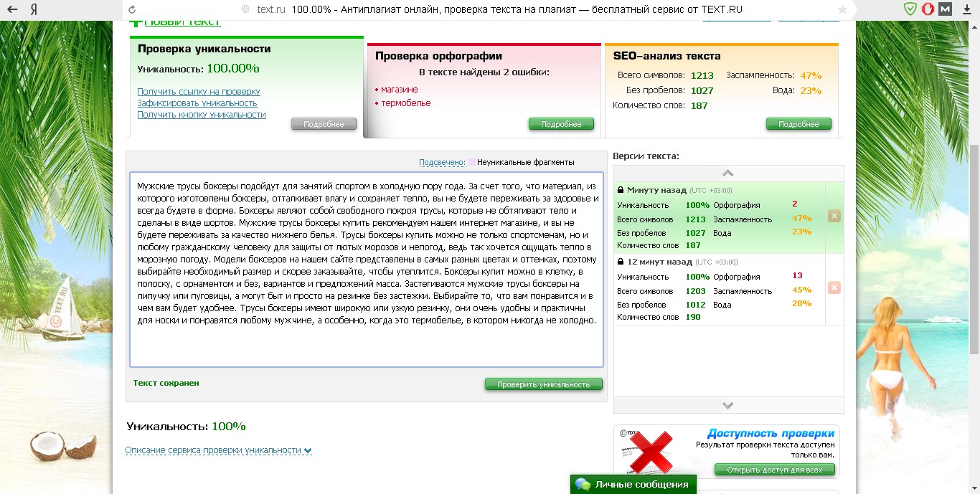Delete the '12 минут назад' text version
The image size is (980, 494).
point(834,288)
